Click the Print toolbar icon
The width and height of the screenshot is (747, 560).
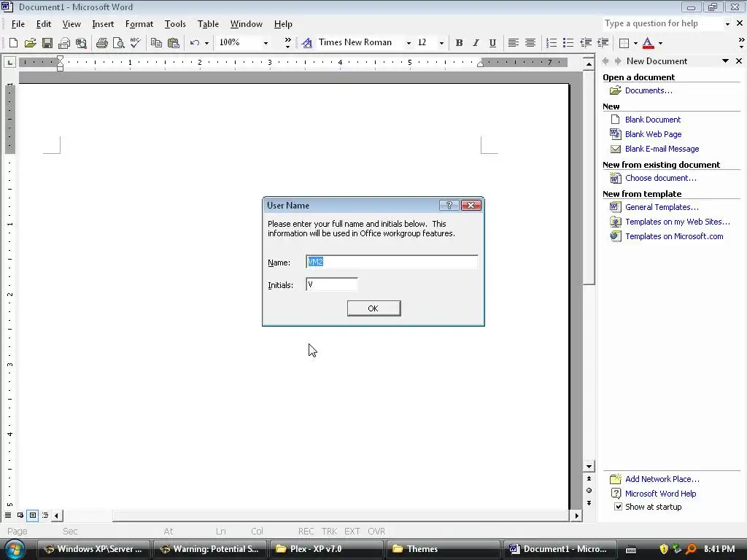click(101, 43)
